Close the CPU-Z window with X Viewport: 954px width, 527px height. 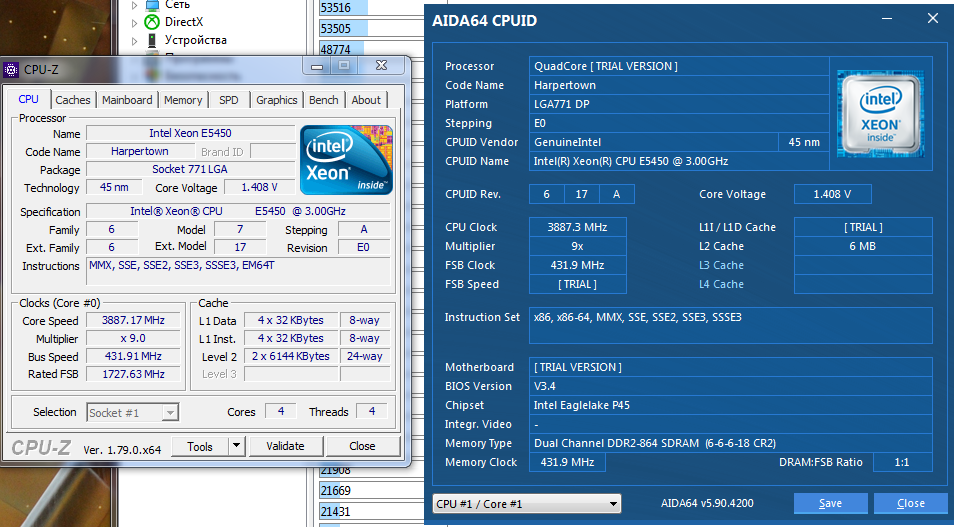[x=381, y=65]
